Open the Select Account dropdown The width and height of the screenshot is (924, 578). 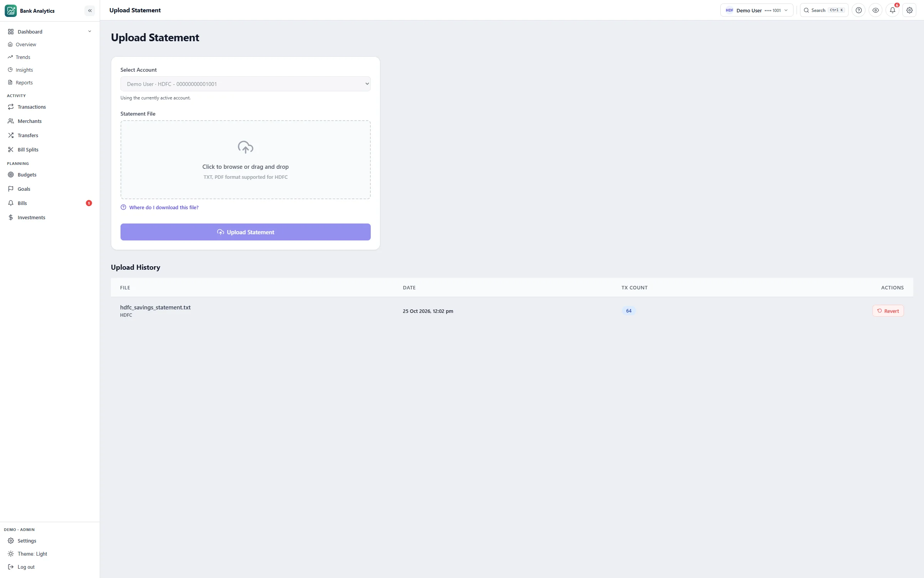coord(245,84)
